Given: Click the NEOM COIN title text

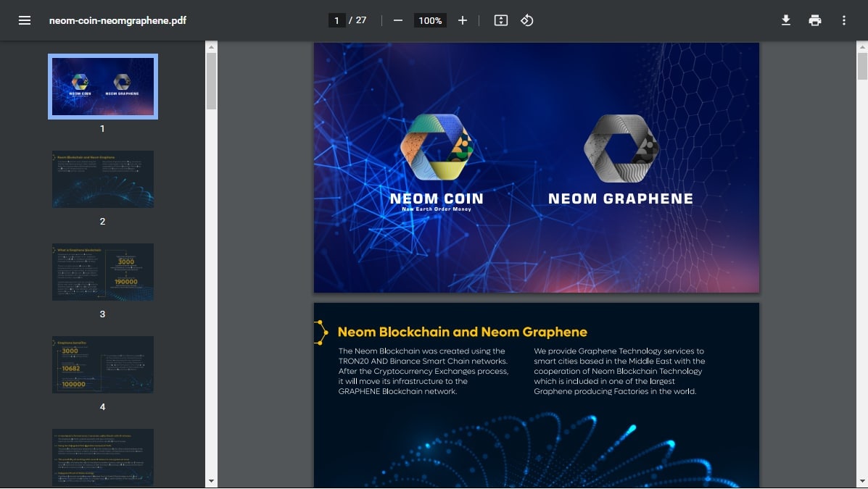Looking at the screenshot, I should tap(437, 198).
